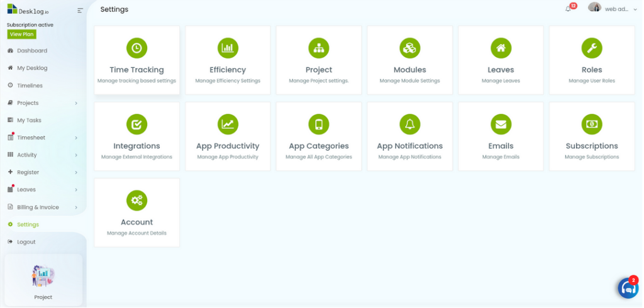The height and width of the screenshot is (308, 644).
Task: Expand the Billing & Invoice submenu
Action: pos(76,207)
